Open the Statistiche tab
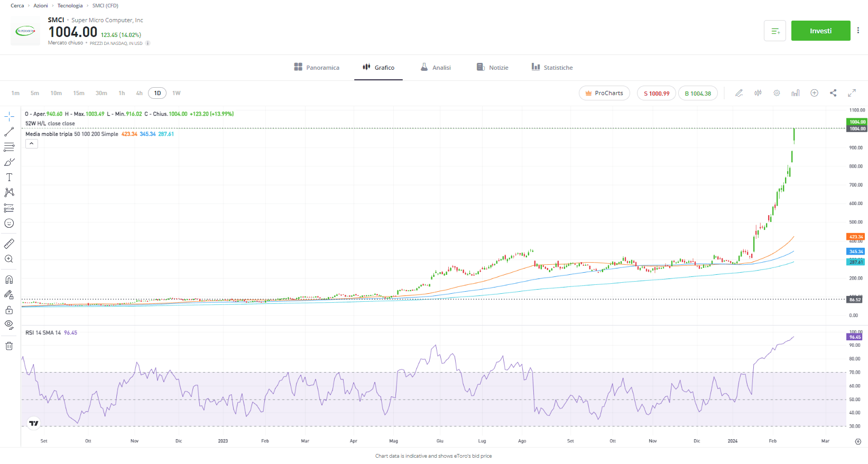 pyautogui.click(x=552, y=68)
